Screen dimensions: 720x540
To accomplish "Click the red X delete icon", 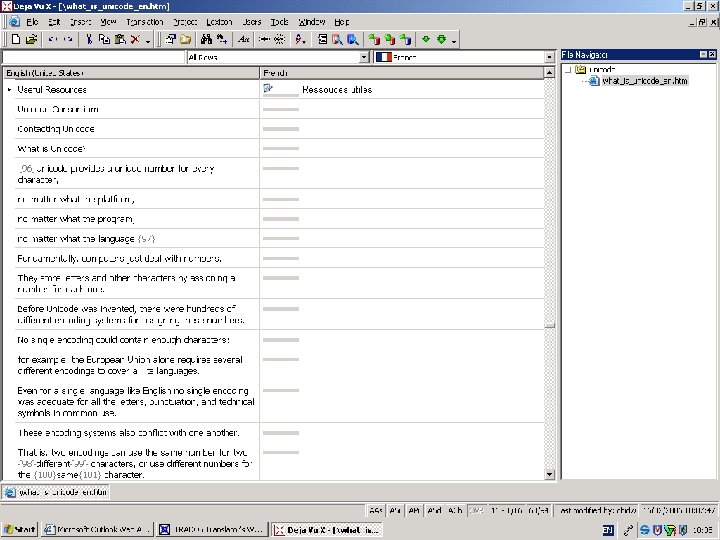I will point(135,39).
